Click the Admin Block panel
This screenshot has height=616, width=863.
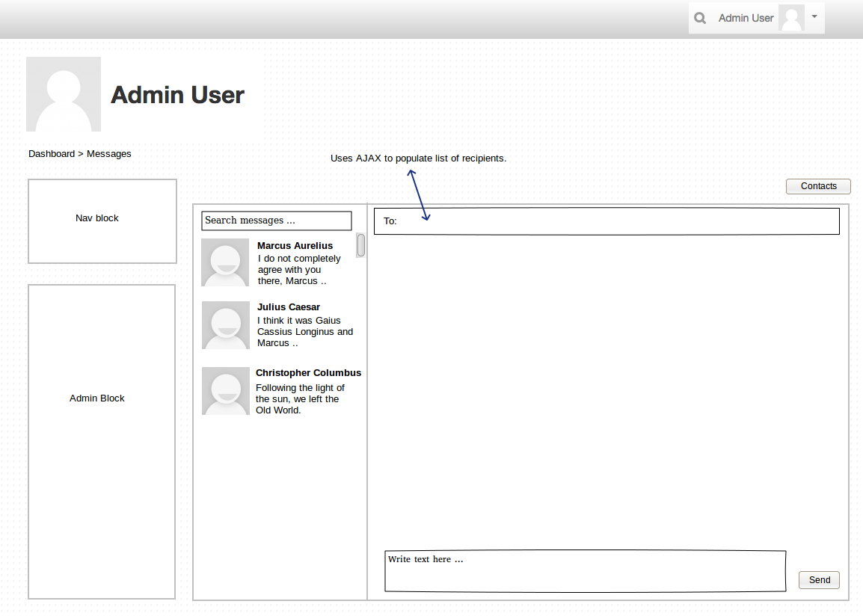pyautogui.click(x=102, y=442)
